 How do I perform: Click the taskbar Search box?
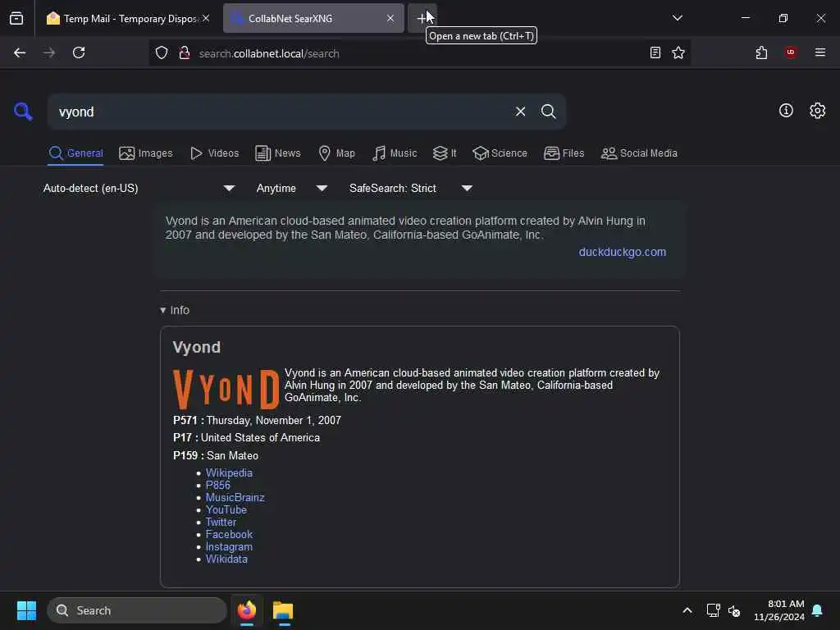point(137,610)
